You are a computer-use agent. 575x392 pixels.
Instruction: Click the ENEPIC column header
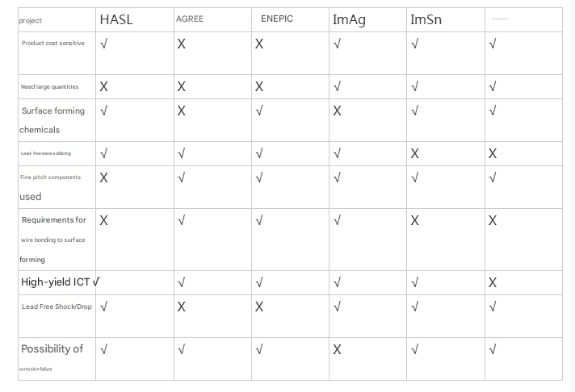click(277, 19)
